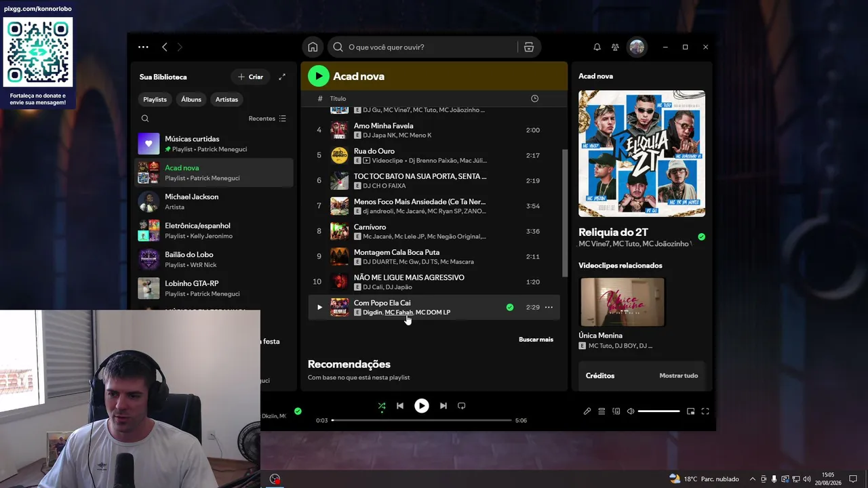The height and width of the screenshot is (488, 868).
Task: Open Única Menina video thumbnail
Action: (x=622, y=302)
